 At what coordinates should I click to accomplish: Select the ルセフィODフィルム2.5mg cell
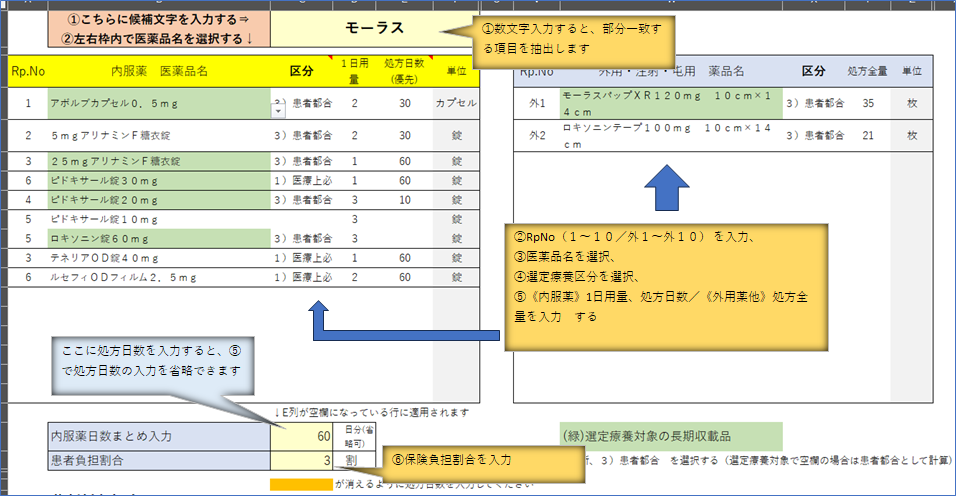[159, 277]
